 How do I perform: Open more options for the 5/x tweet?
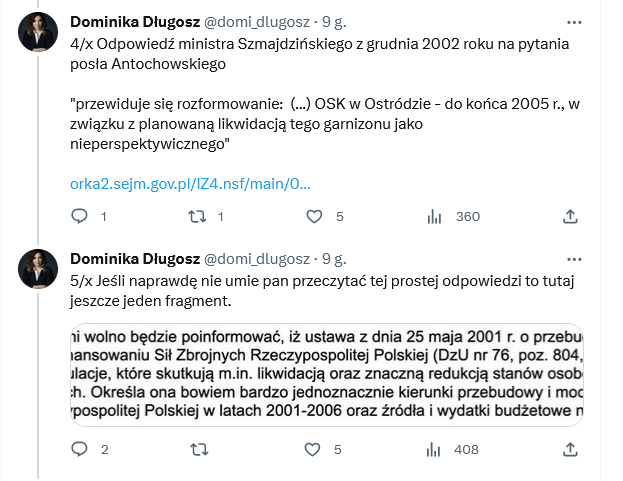coord(574,256)
